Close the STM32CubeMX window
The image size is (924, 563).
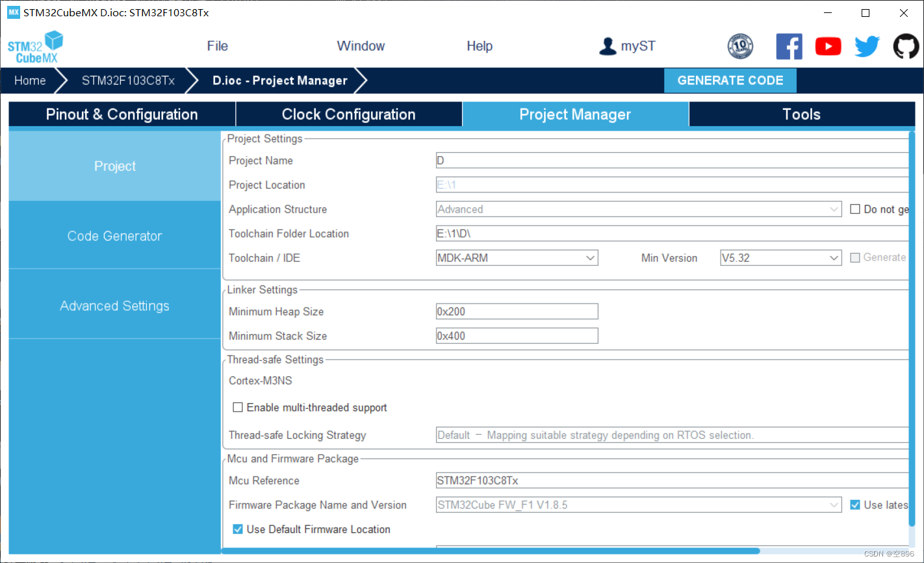click(x=904, y=13)
